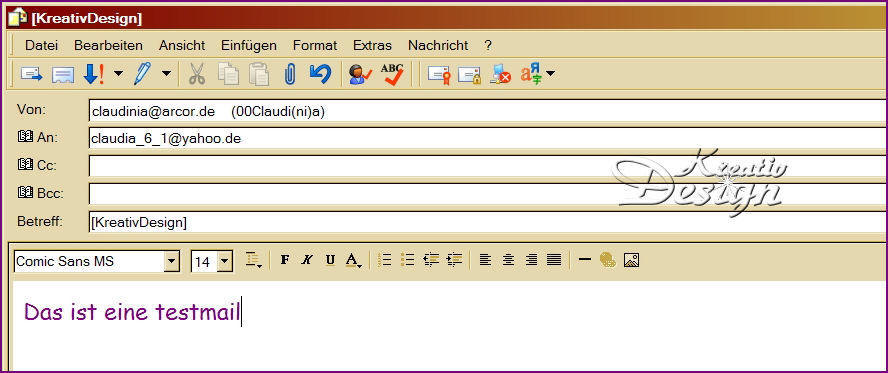Viewport: 888px width, 373px height.
Task: Click the Send message icon
Action: pyautogui.click(x=32, y=74)
